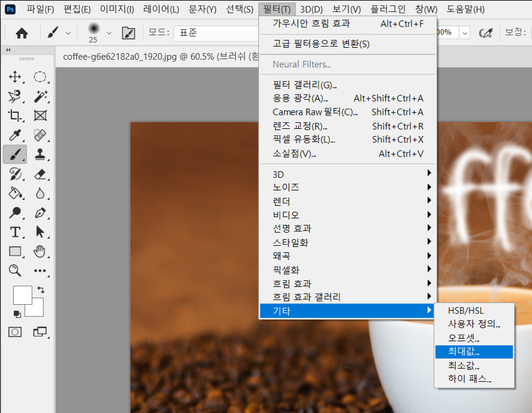Expand the 스타일화 submenu

tap(348, 242)
